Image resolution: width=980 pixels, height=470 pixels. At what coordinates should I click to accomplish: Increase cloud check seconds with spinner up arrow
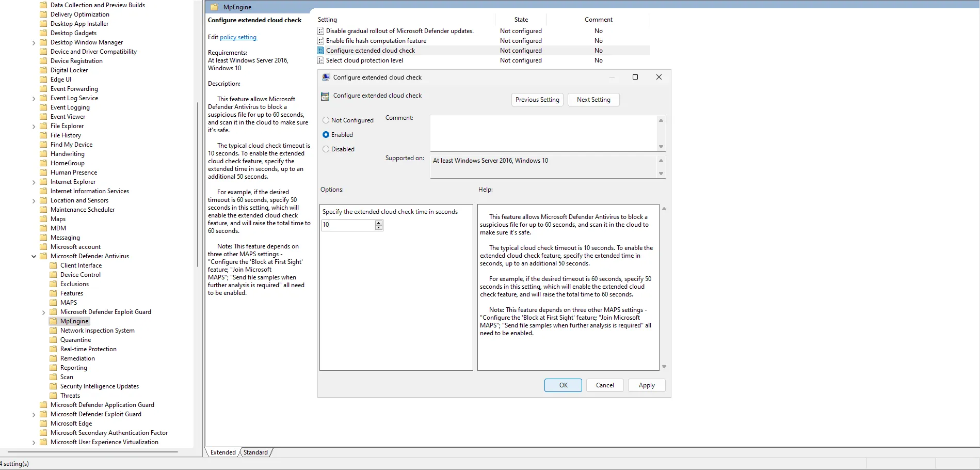(379, 223)
